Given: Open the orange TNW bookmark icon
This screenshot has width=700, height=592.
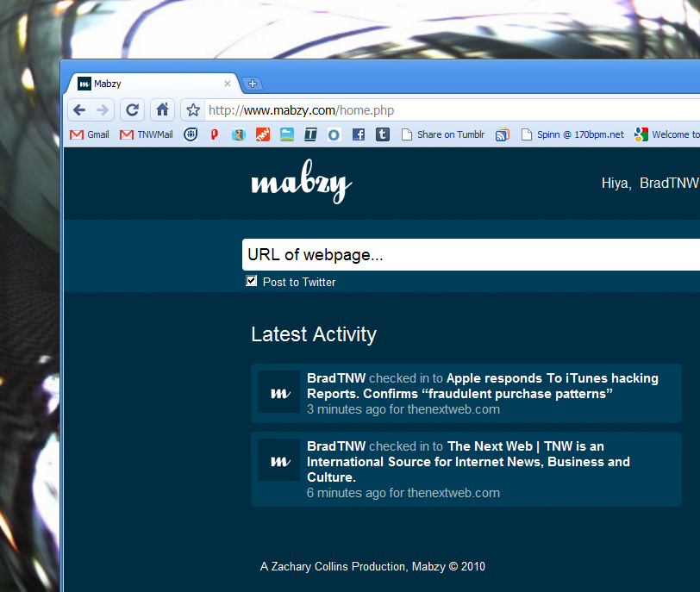Looking at the screenshot, I should pos(263,134).
